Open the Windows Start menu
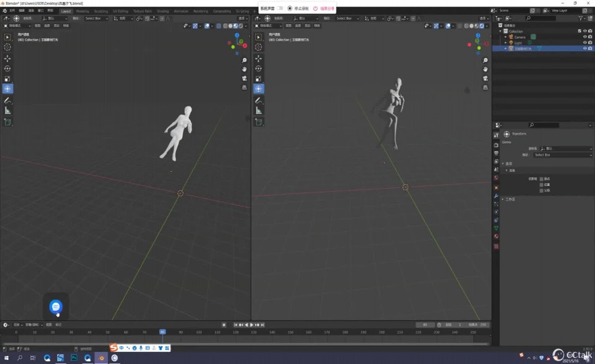This screenshot has height=364, width=595. tap(6, 357)
